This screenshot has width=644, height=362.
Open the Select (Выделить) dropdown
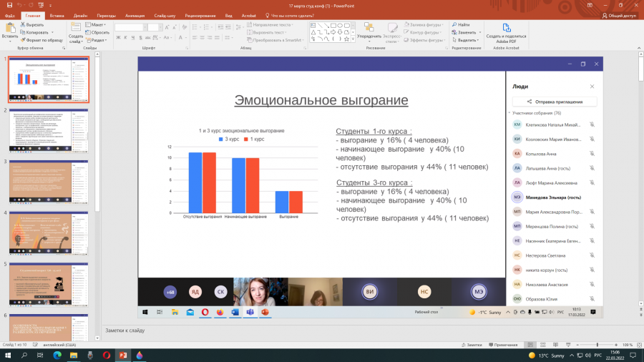[x=466, y=40]
